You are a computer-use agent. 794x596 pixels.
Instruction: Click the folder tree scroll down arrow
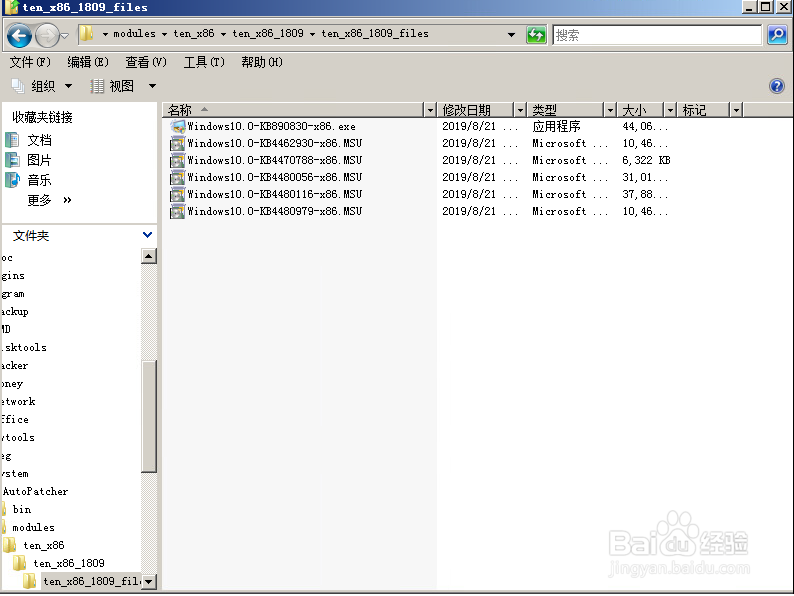point(148,581)
